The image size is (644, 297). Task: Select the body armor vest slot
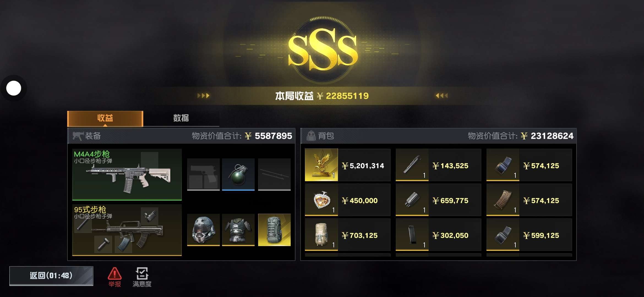click(238, 230)
